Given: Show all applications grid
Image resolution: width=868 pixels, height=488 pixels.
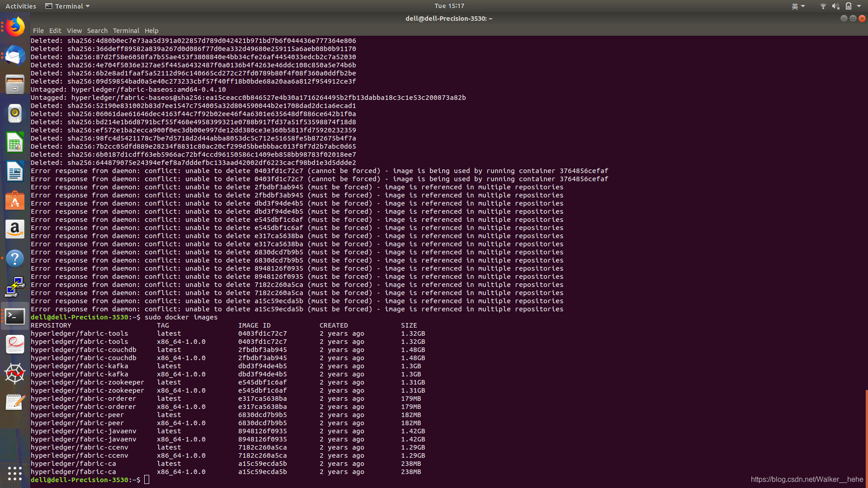Looking at the screenshot, I should [15, 473].
